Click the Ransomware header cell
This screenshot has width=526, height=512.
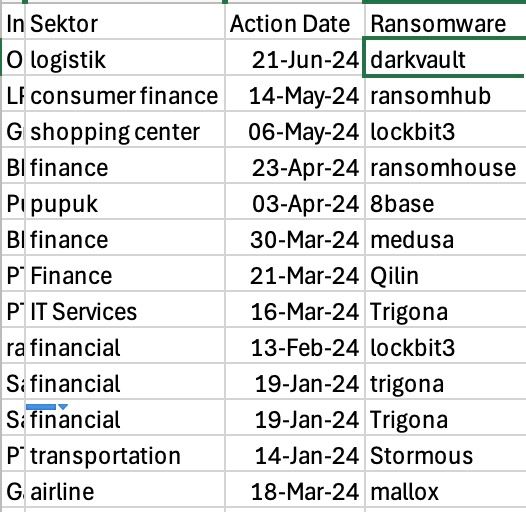445,22
